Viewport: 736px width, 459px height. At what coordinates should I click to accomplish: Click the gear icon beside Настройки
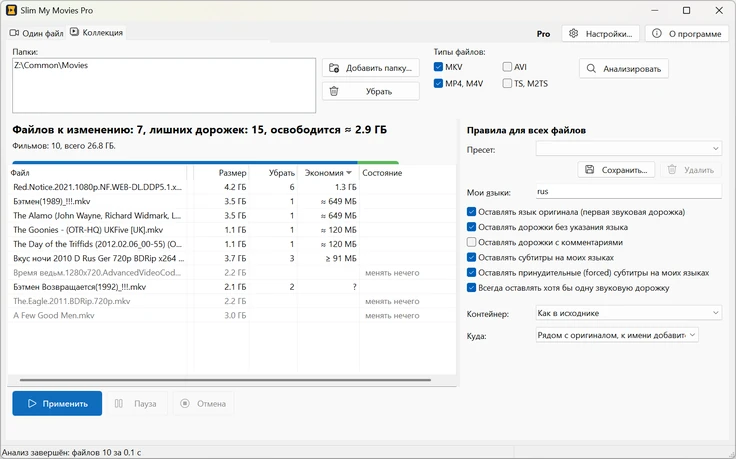[x=573, y=33]
